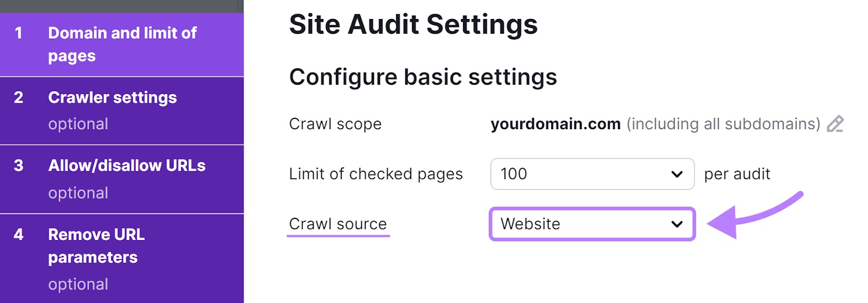Screen dimensions: 868x303
Task: Open the Crawl source Website dropdown
Action: pos(592,224)
